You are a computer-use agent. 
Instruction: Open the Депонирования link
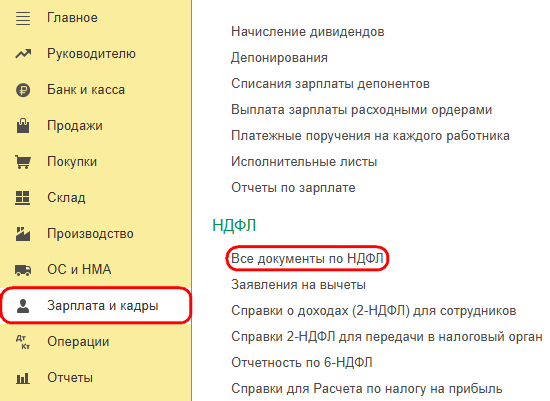279,58
